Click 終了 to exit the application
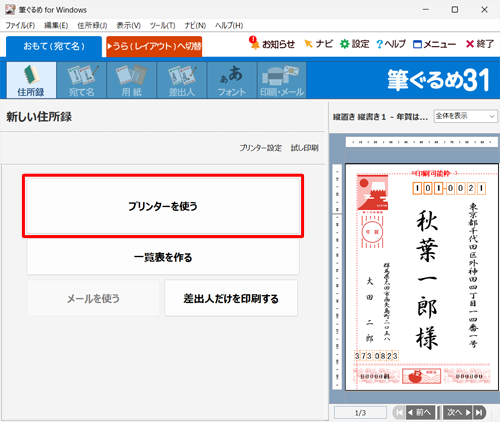The width and height of the screenshot is (500, 422). (480, 44)
